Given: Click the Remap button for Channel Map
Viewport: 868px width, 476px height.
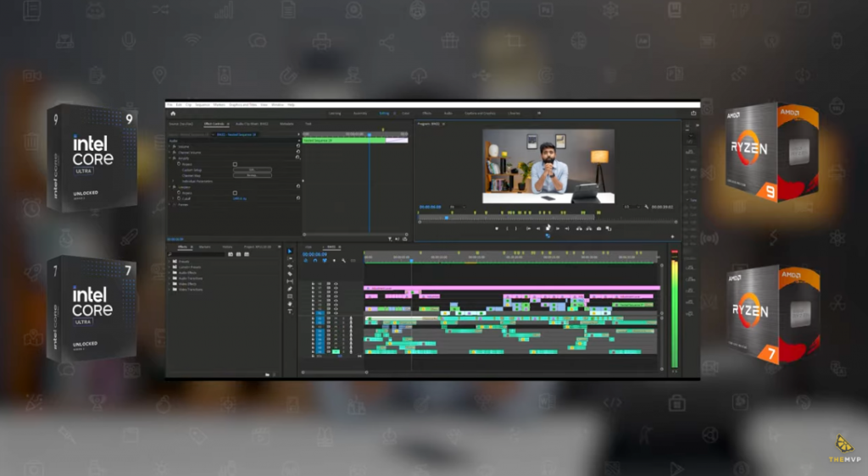Looking at the screenshot, I should (252, 175).
